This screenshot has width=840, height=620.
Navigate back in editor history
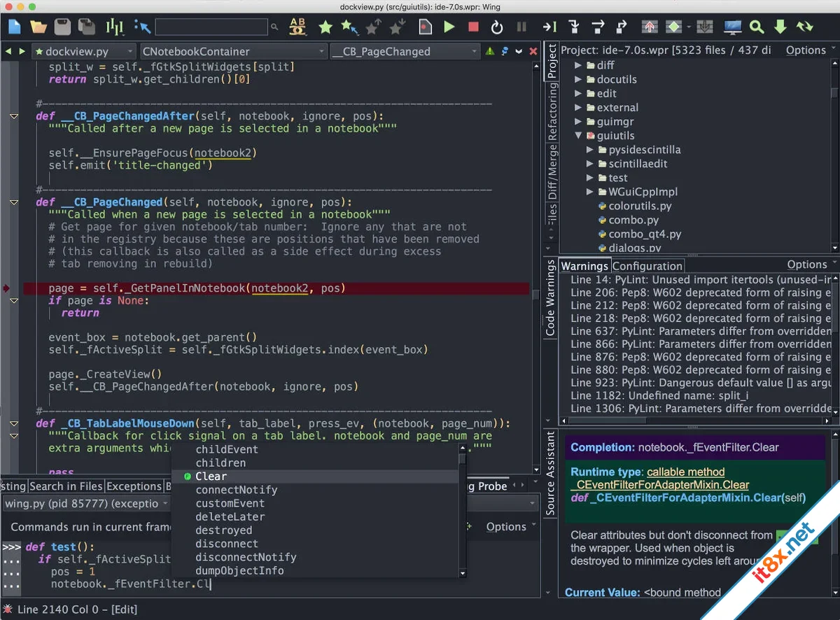click(x=10, y=51)
